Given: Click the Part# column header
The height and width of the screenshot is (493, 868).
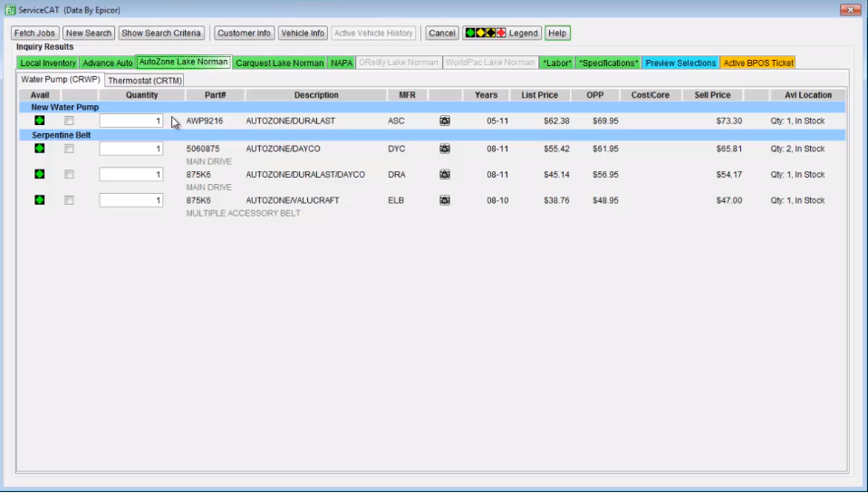Looking at the screenshot, I should coord(216,95).
